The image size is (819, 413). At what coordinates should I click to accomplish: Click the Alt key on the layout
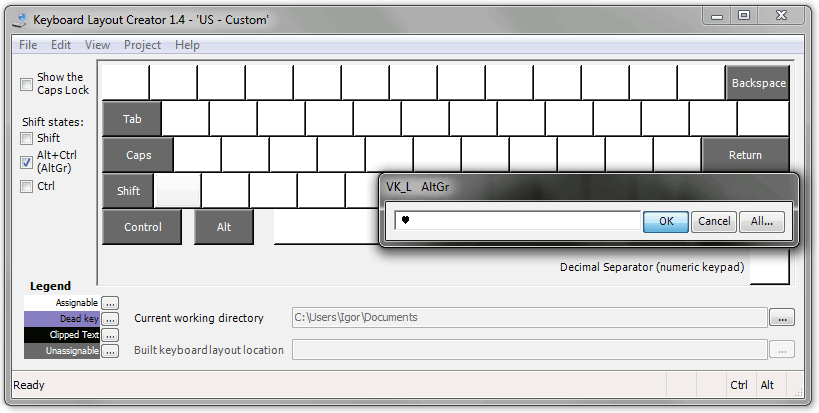pyautogui.click(x=224, y=227)
